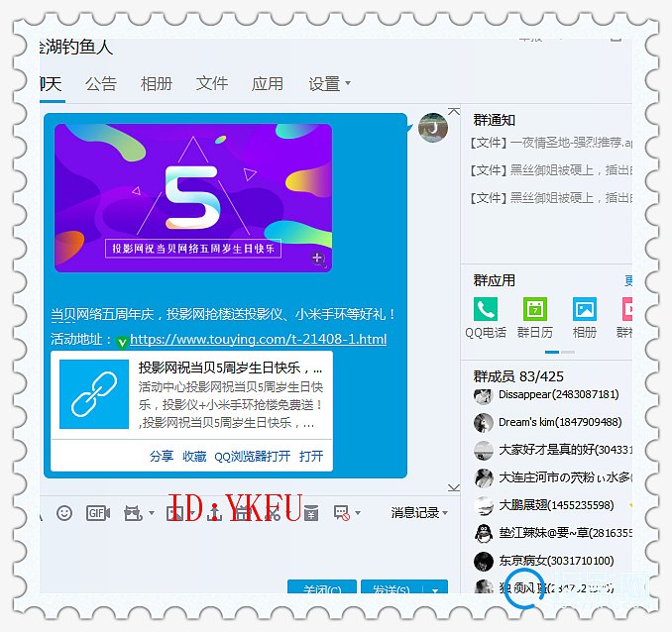This screenshot has height=632, width=672.
Task: Click the pink video group app icon
Action: pyautogui.click(x=627, y=309)
